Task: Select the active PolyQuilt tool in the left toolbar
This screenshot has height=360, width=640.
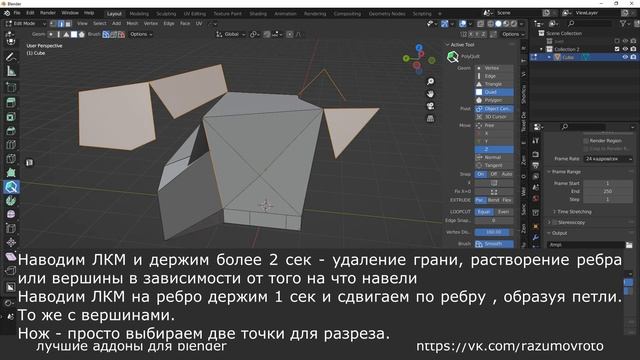Action: [11, 187]
